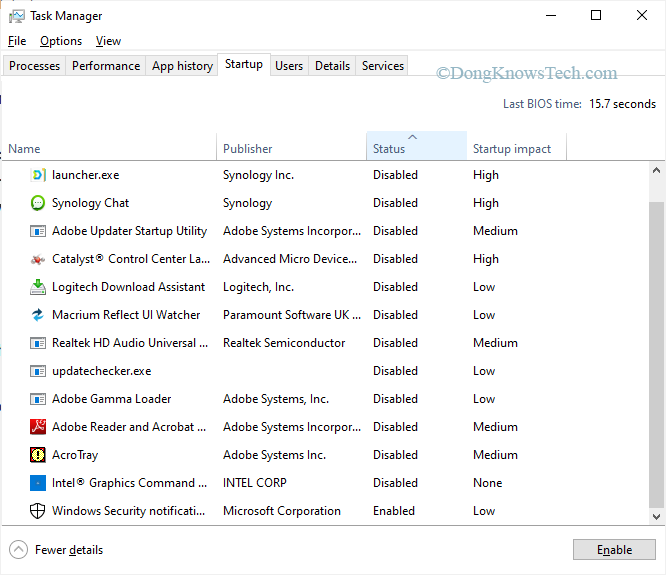Click the Adobe Updater Startup Utility icon

coord(38,231)
